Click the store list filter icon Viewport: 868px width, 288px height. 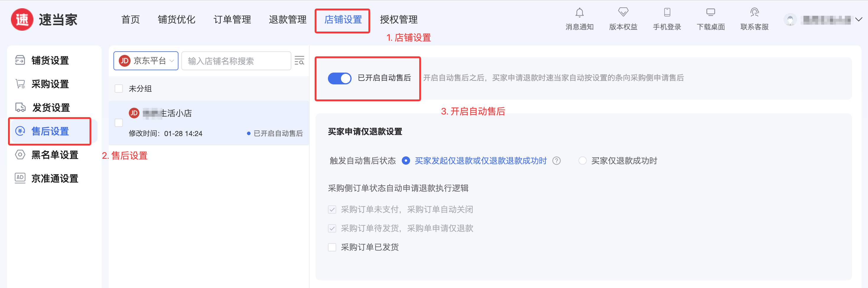pyautogui.click(x=299, y=60)
